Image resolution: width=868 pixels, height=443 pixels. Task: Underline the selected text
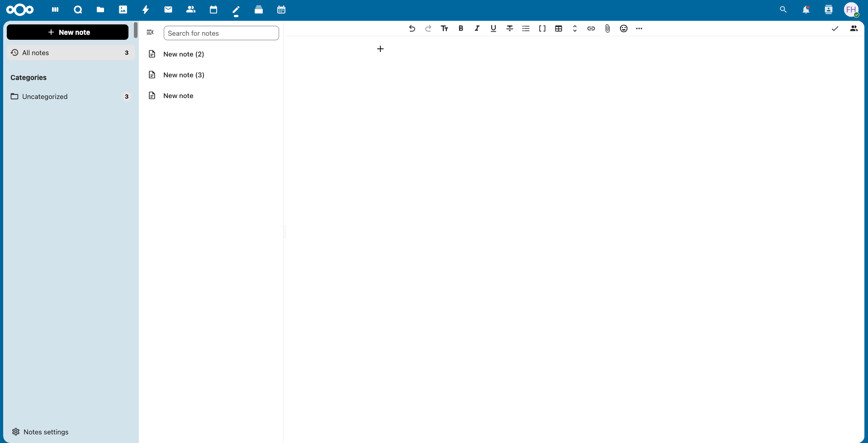coord(493,28)
